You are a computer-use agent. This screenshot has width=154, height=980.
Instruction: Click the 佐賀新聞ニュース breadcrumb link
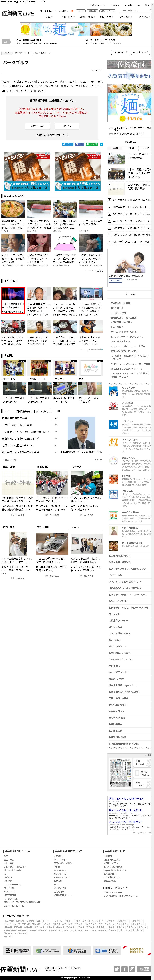click(22, 53)
